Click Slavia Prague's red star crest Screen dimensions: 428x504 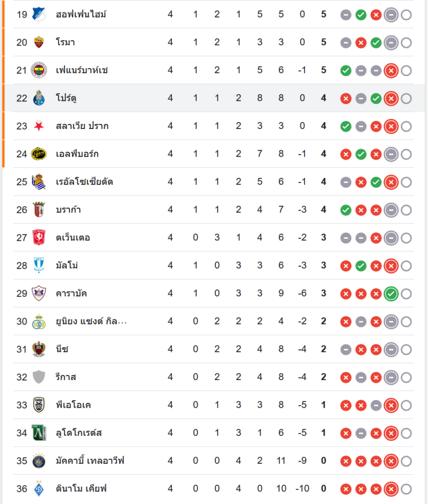point(38,126)
